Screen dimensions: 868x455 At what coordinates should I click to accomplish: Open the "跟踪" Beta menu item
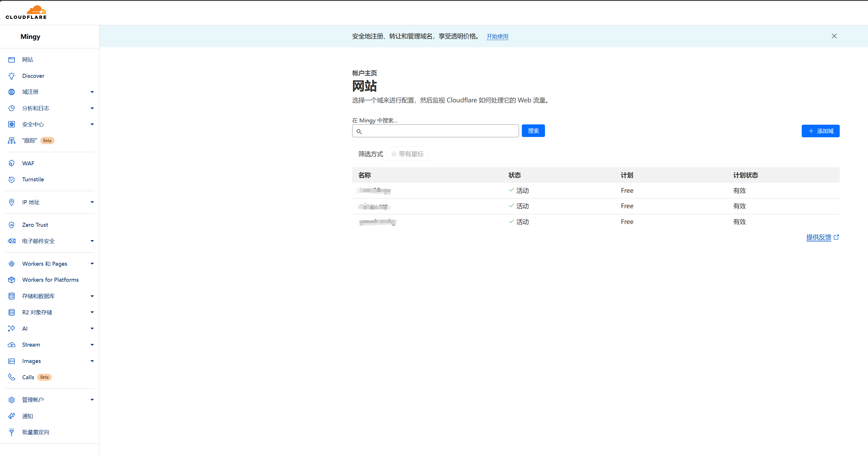pyautogui.click(x=30, y=141)
